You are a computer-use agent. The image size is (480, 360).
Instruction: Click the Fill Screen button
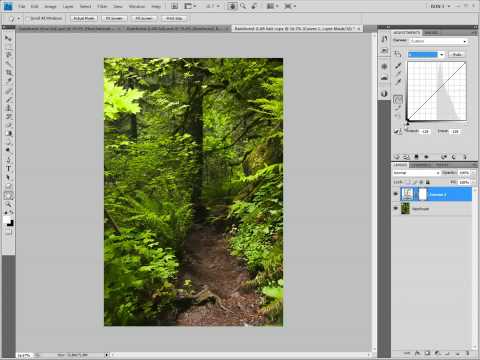coord(144,19)
